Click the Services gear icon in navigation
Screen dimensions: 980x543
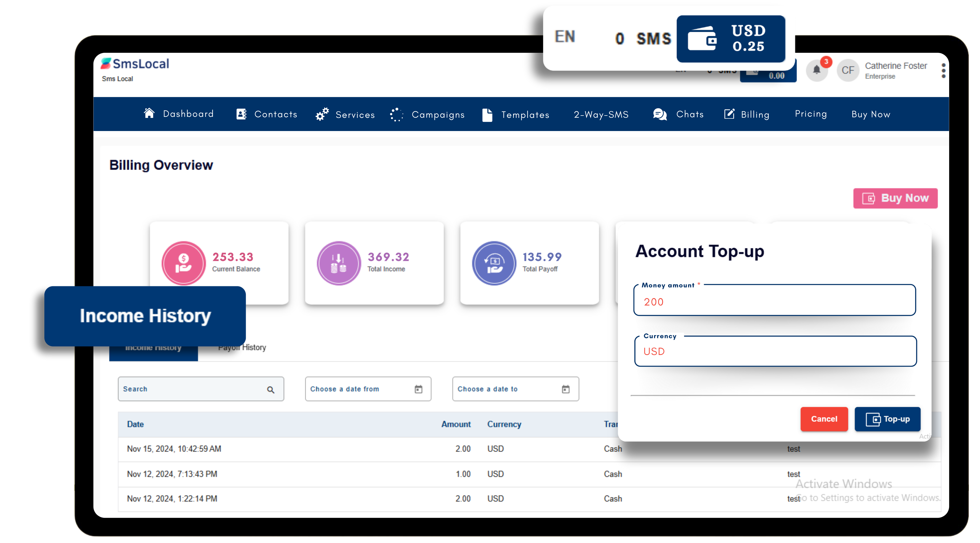click(321, 114)
